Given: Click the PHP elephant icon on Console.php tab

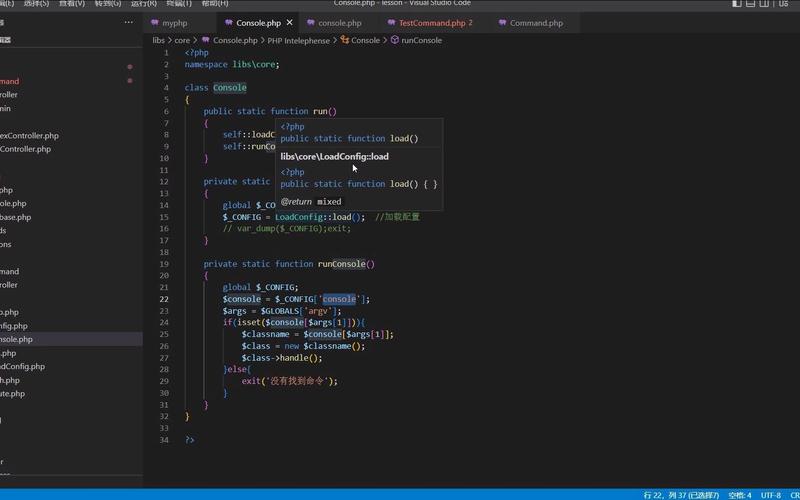Looking at the screenshot, I should 229,23.
